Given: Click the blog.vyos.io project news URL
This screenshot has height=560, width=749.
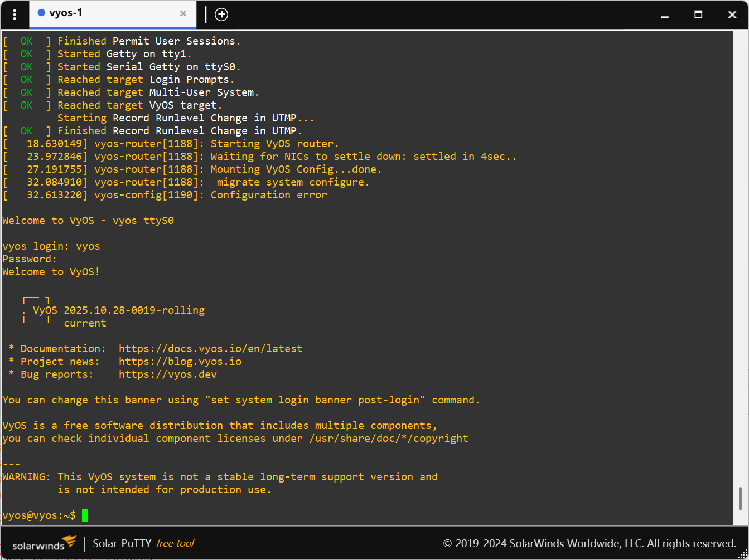Looking at the screenshot, I should click(x=180, y=362).
